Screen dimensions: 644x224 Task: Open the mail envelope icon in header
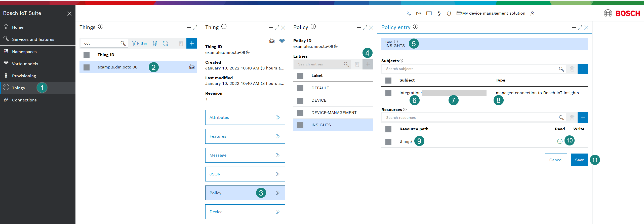coord(419,14)
